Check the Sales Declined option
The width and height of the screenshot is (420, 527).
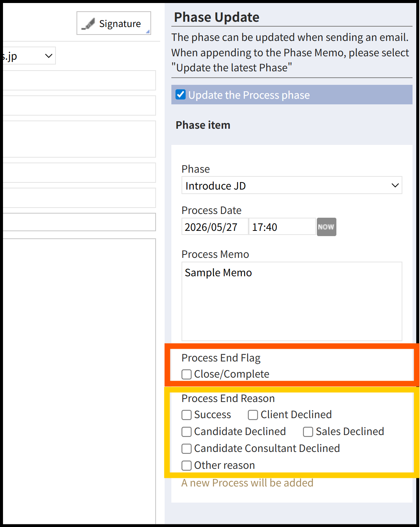308,432
